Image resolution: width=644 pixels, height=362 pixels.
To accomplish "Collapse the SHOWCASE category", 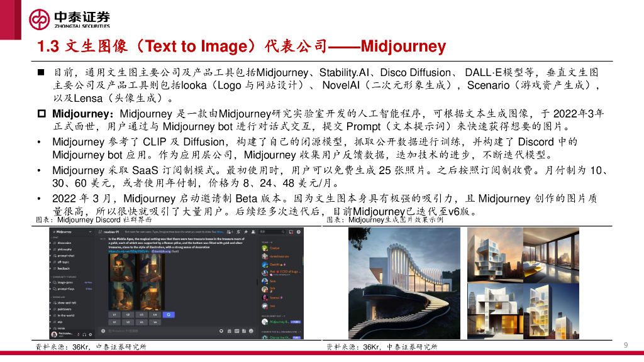I will point(58,297).
